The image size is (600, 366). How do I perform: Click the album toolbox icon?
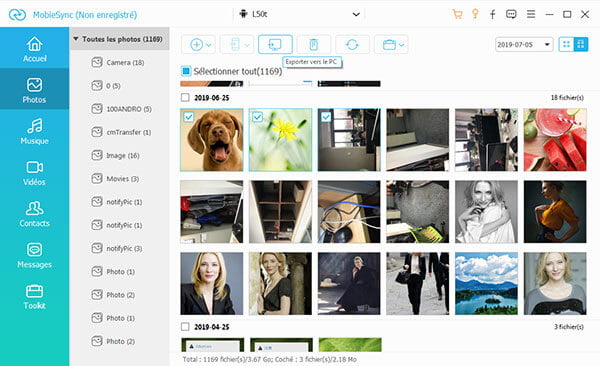(x=389, y=45)
